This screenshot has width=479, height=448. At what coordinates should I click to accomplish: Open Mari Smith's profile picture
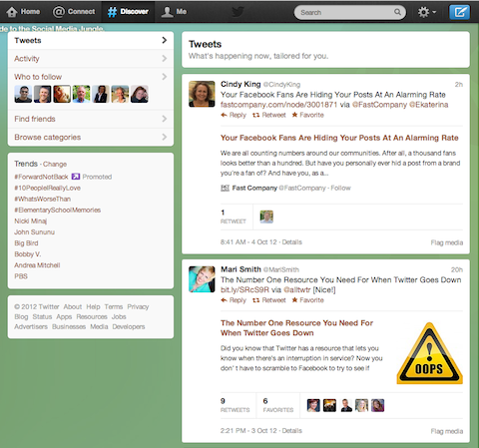point(202,279)
